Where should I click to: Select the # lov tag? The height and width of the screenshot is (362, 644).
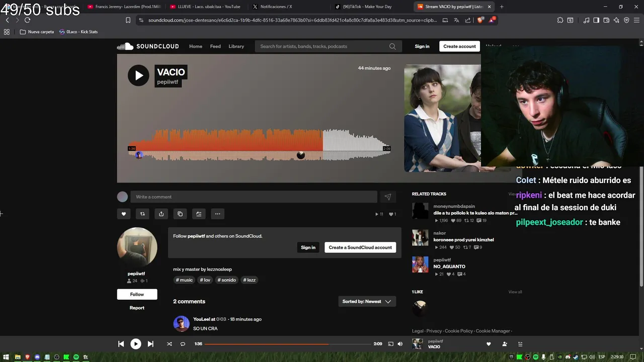pos(205,280)
